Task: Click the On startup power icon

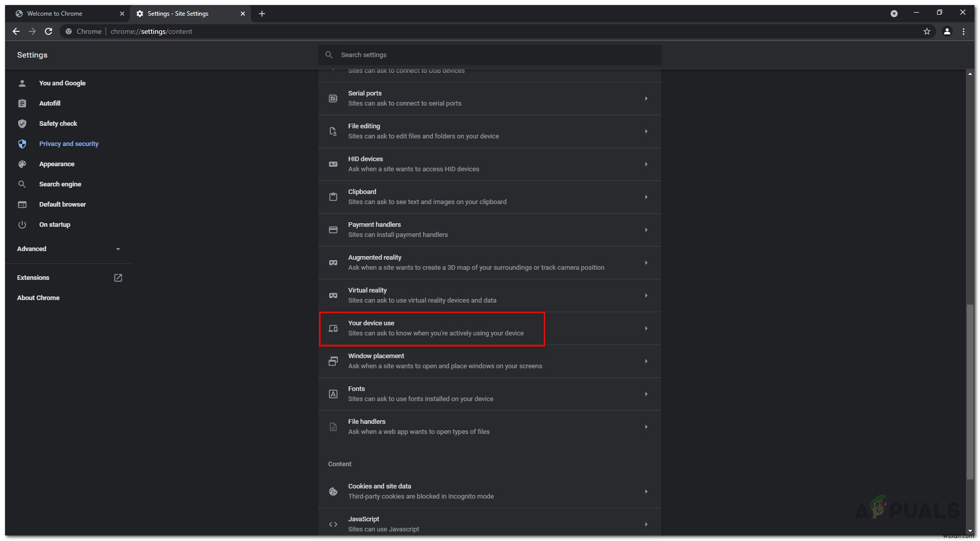Action: click(23, 225)
